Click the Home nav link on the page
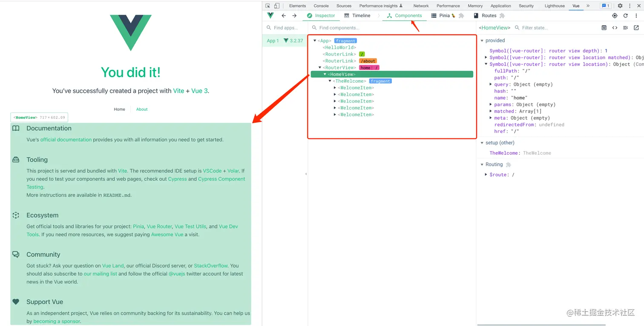The image size is (644, 326). coord(120,110)
